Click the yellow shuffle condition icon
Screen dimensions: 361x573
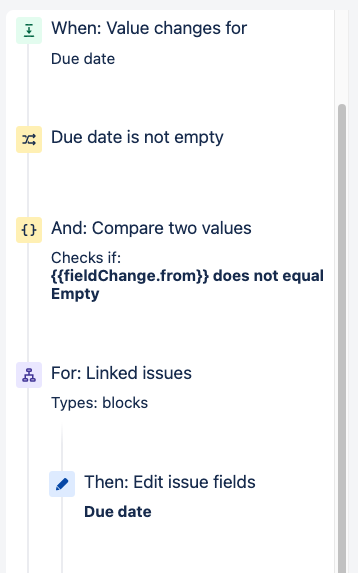29,139
